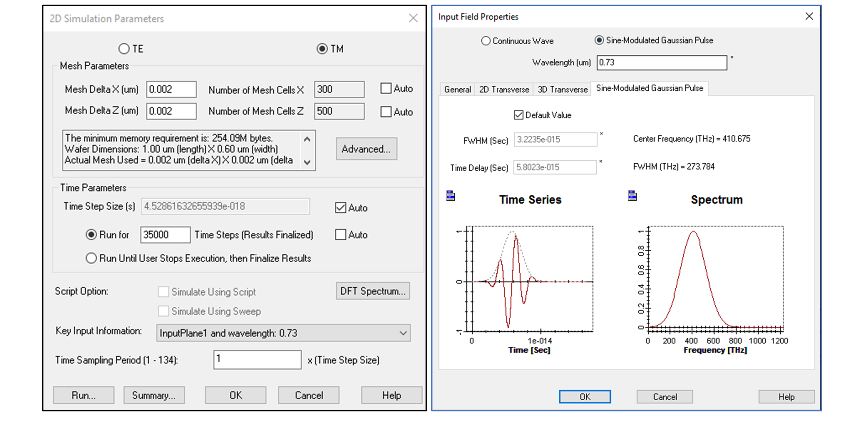Viewport: 868px width, 431px height.
Task: Cancel the 2D Simulation Parameters dialog
Action: pyautogui.click(x=309, y=395)
